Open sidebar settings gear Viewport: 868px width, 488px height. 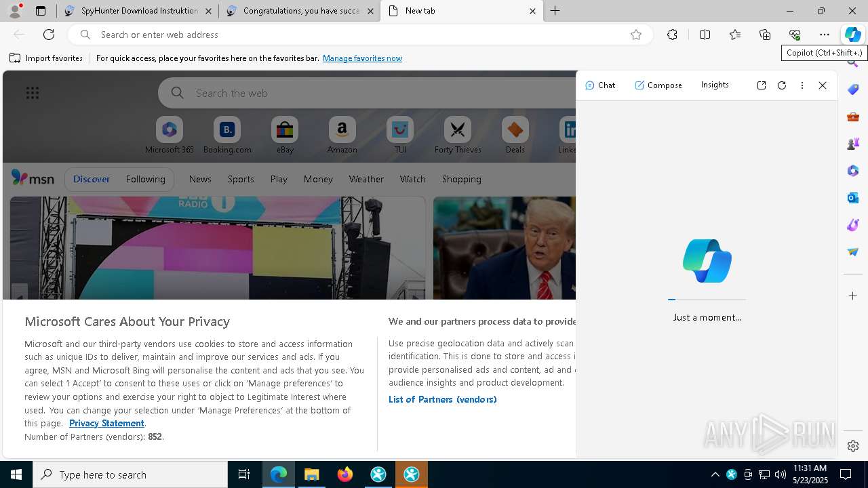coord(853,446)
